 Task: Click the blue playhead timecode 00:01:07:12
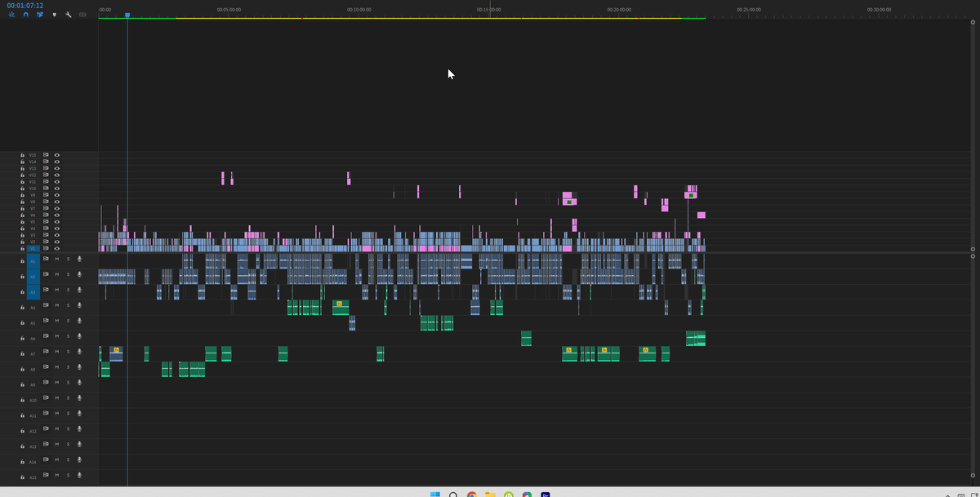(x=25, y=5)
